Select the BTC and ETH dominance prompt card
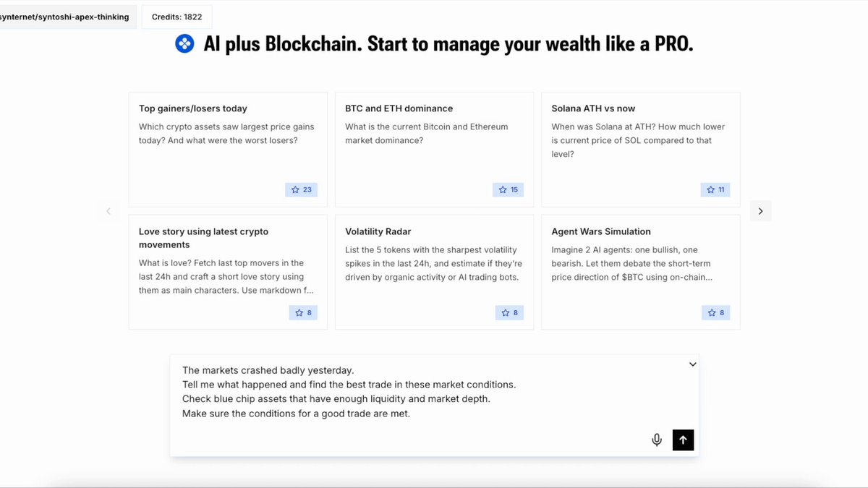Viewport: 868px width, 488px height. (x=434, y=150)
